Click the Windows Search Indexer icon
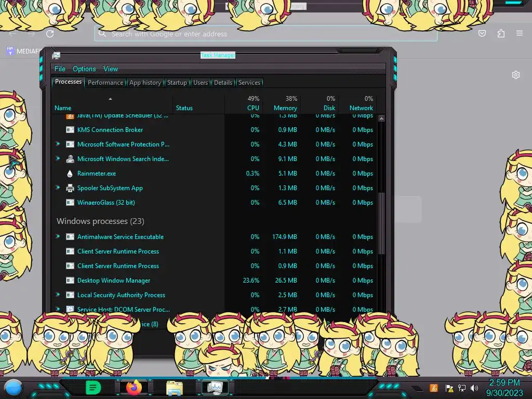This screenshot has height=399, width=532. tap(70, 159)
